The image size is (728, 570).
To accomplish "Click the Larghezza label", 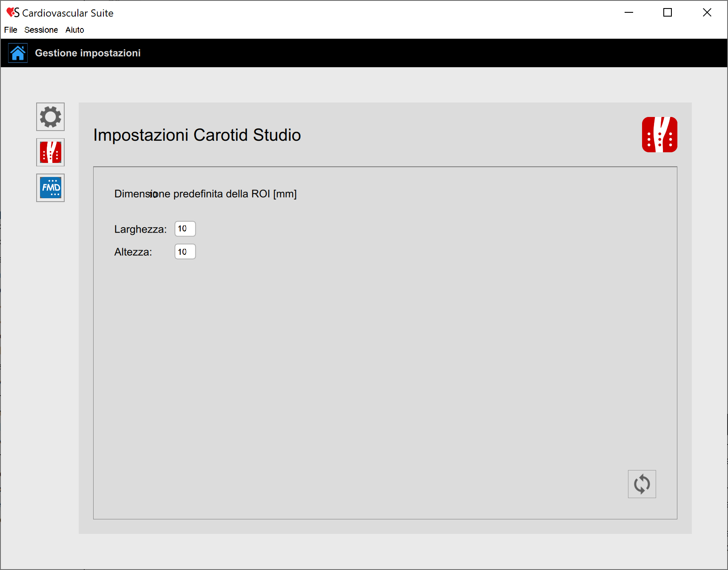I will 140,229.
